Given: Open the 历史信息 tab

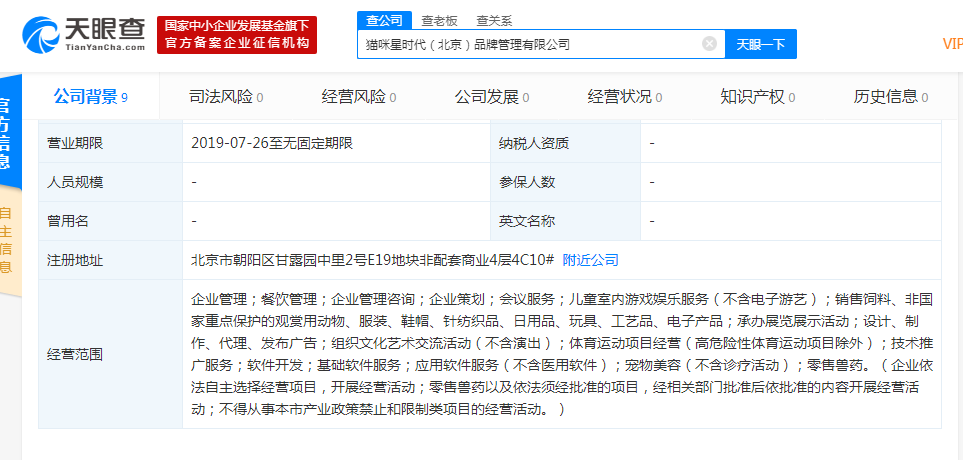Looking at the screenshot, I should pos(891,96).
